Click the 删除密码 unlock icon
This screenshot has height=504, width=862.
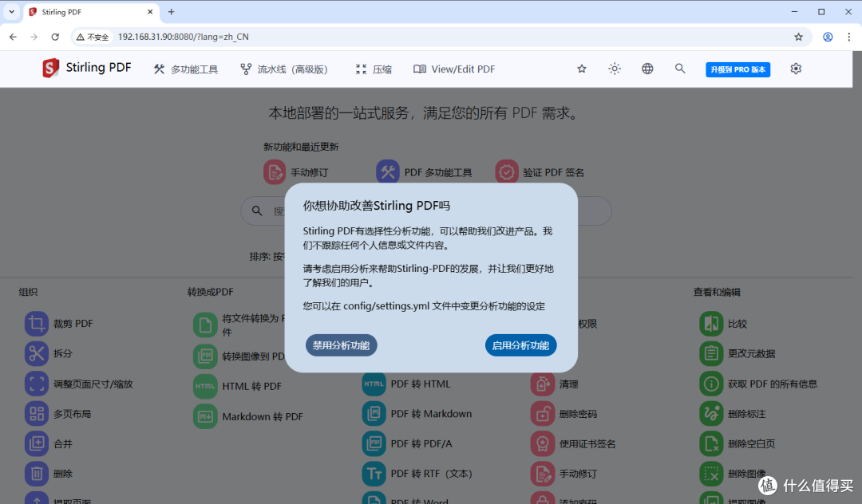pos(543,413)
